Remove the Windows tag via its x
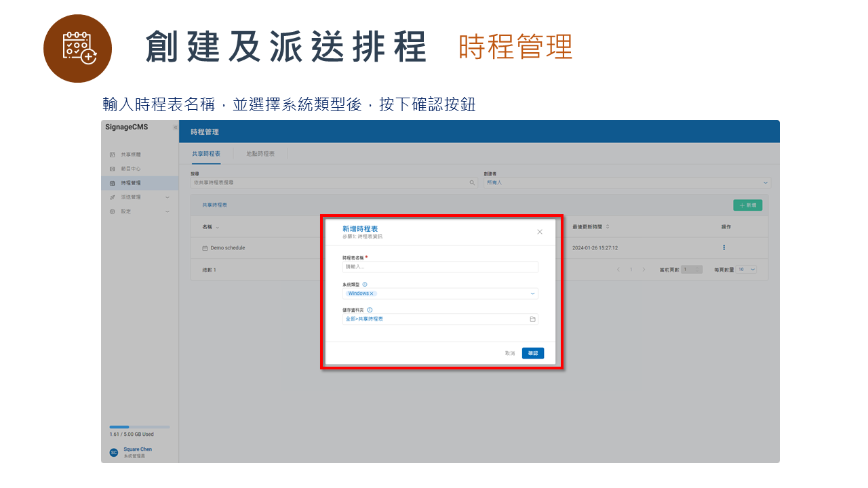Screen dimensions: 868x488 click(x=372, y=293)
